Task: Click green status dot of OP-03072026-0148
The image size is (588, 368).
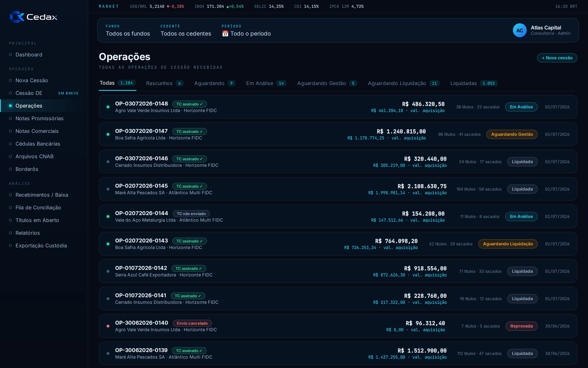Action: click(x=108, y=107)
